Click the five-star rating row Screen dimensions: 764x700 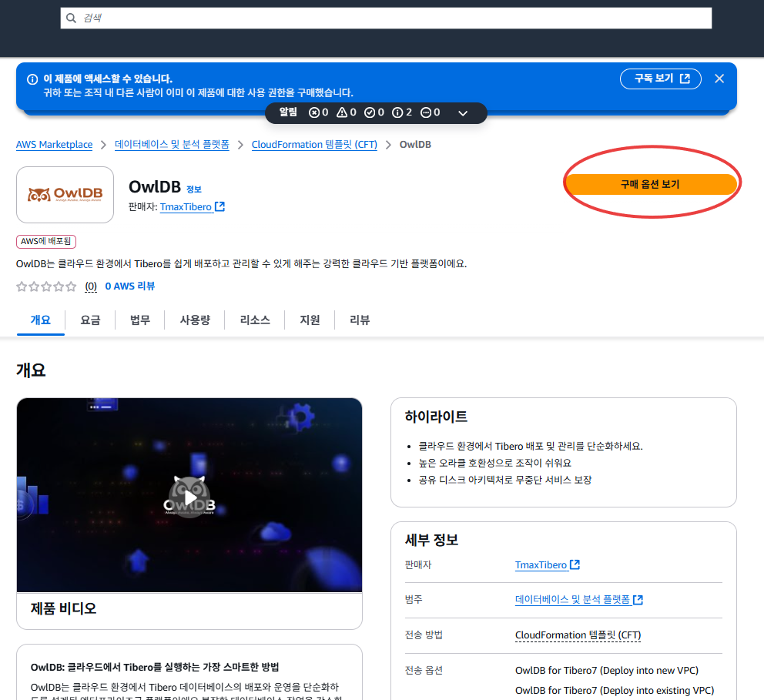pos(46,286)
